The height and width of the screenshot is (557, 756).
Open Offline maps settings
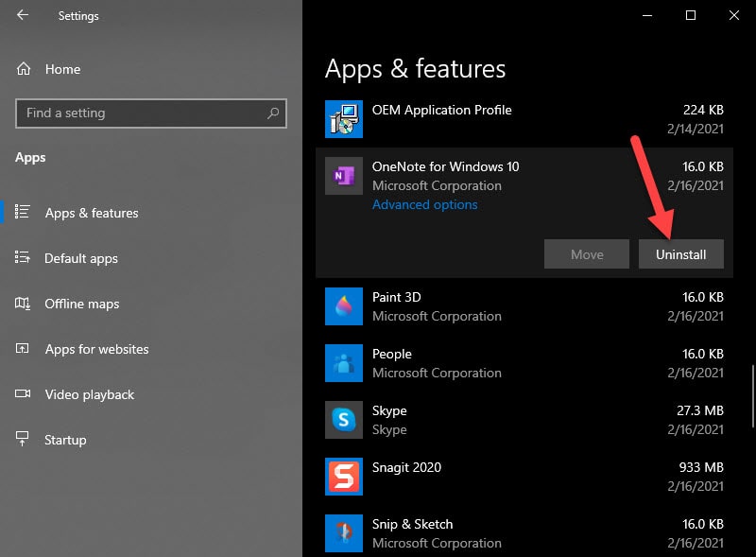[x=82, y=305]
